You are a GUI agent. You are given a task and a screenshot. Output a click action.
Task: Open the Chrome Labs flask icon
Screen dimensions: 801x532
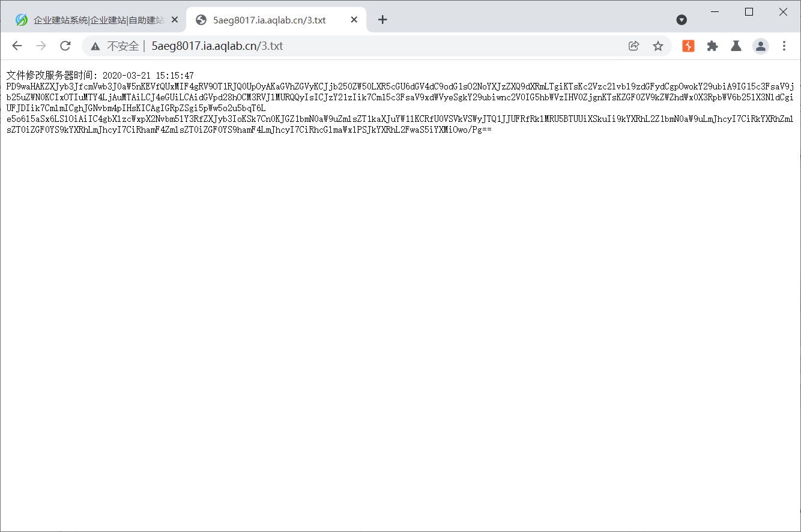[x=736, y=46]
